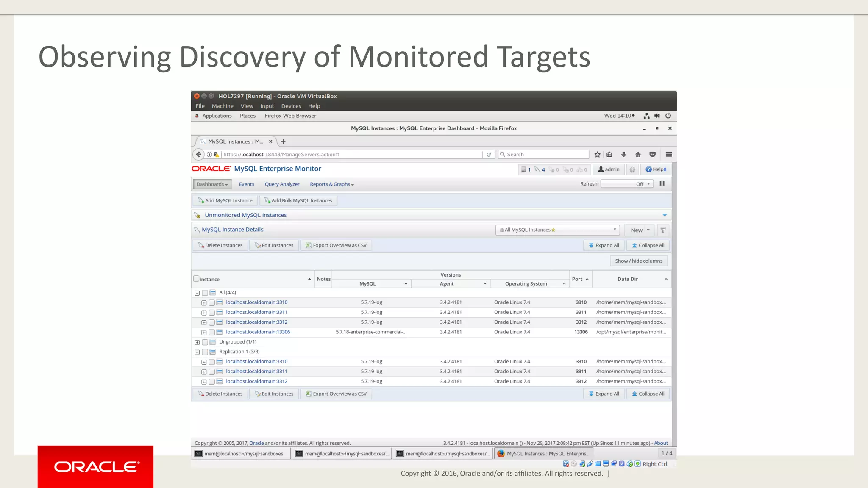Expand the Unmonitored MySQL Instances panel arrow
The width and height of the screenshot is (868, 488).
tap(665, 215)
